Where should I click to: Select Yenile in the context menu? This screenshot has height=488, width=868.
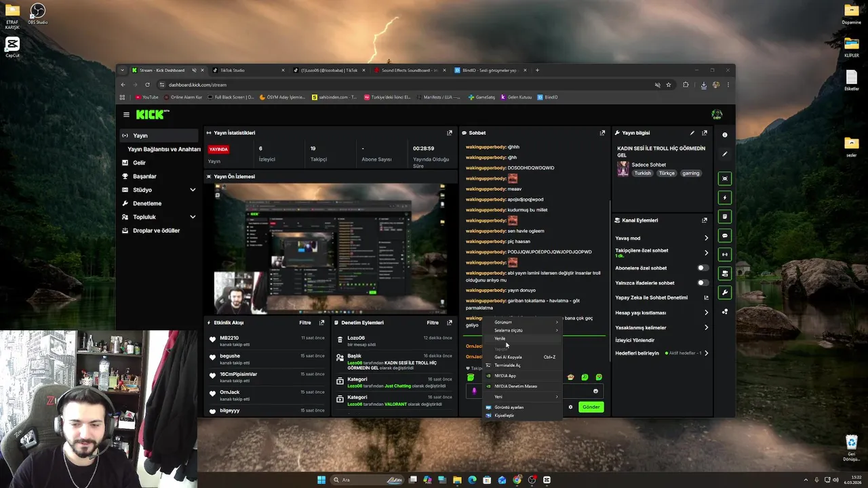coord(522,338)
